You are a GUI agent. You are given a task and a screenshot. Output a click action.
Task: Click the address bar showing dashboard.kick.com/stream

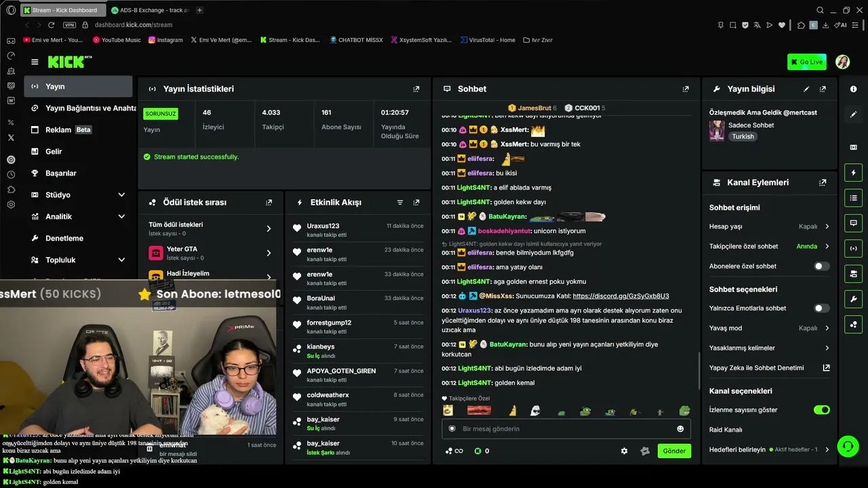[134, 25]
